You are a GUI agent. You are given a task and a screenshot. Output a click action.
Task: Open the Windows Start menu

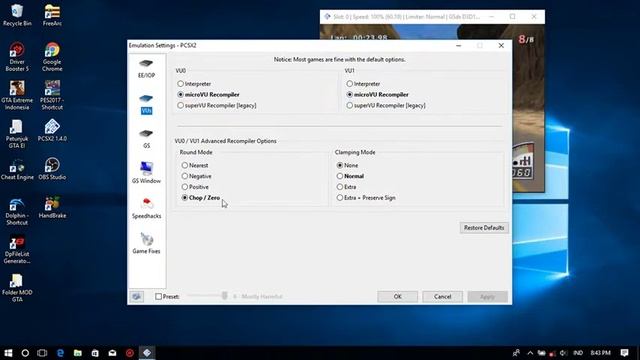pos(8,353)
